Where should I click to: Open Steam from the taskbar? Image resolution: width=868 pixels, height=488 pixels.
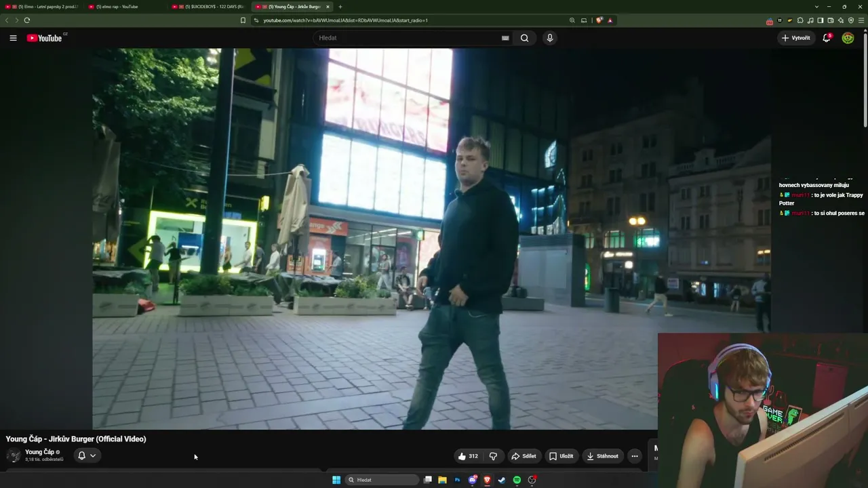pos(502,480)
